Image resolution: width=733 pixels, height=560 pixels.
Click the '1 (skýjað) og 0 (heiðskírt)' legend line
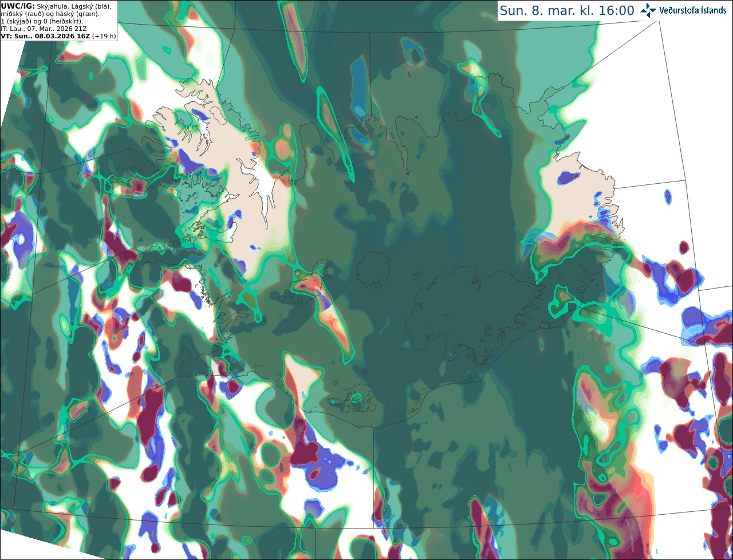pos(42,21)
